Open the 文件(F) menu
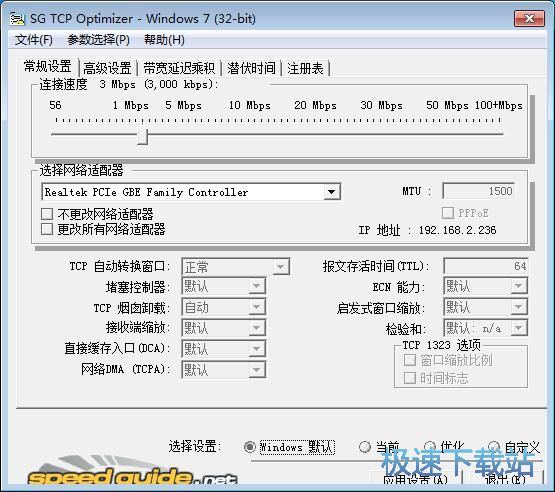 pos(34,40)
